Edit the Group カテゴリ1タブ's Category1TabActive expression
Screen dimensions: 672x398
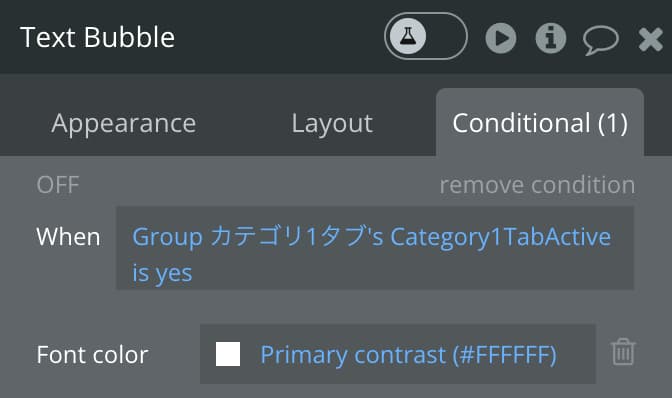tap(372, 237)
